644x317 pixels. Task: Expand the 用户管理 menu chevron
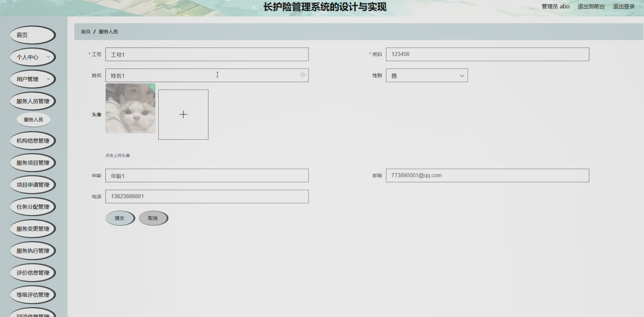[x=48, y=79]
